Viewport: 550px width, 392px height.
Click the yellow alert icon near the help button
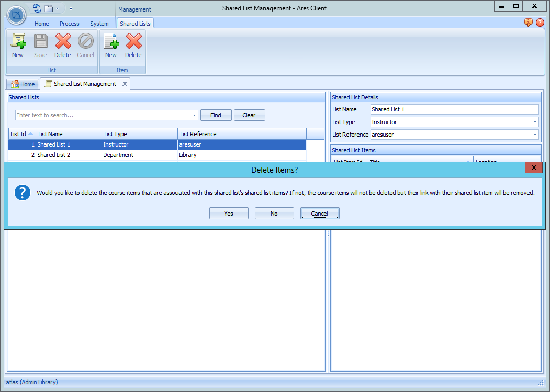click(x=528, y=23)
